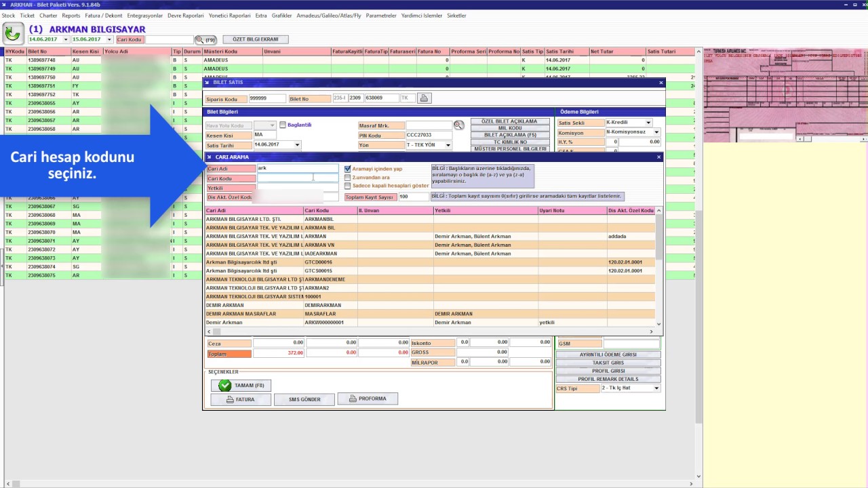Click ÖZEL BILET AÇIKLAMA button
Viewport: 868px width, 488px height.
click(x=509, y=121)
